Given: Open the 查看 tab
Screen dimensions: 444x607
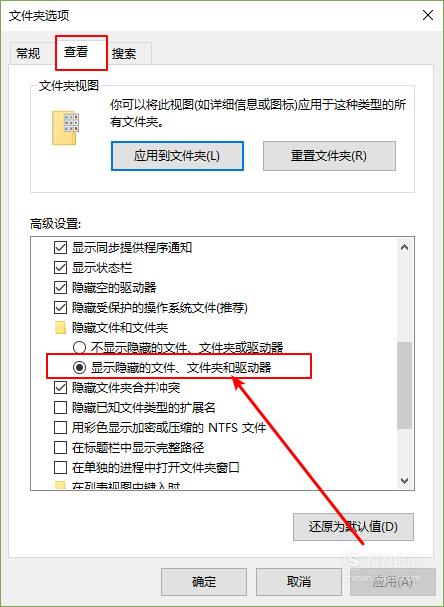Looking at the screenshot, I should 76,52.
